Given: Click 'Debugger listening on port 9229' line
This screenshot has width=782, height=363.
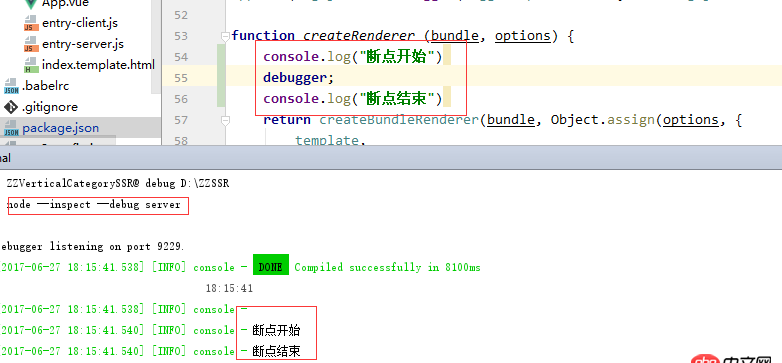Looking at the screenshot, I should click(x=92, y=246).
